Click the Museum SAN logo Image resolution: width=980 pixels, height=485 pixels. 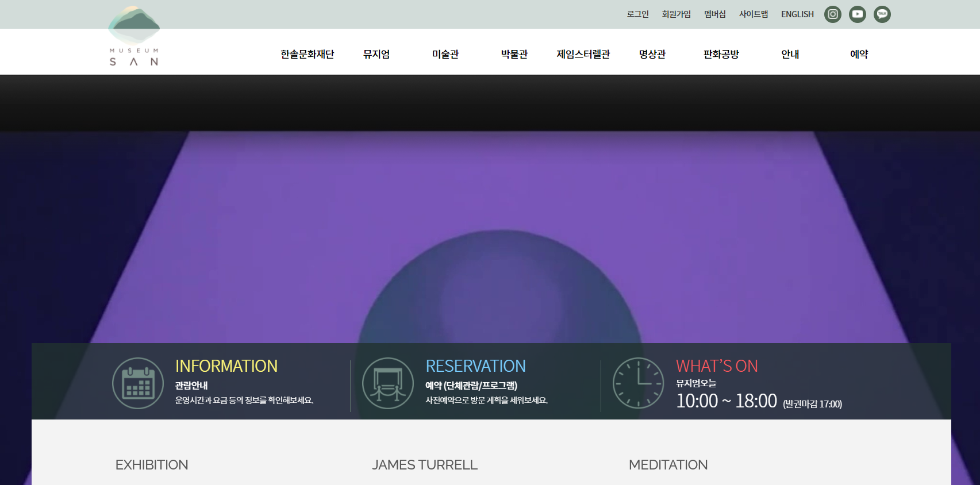click(x=134, y=36)
